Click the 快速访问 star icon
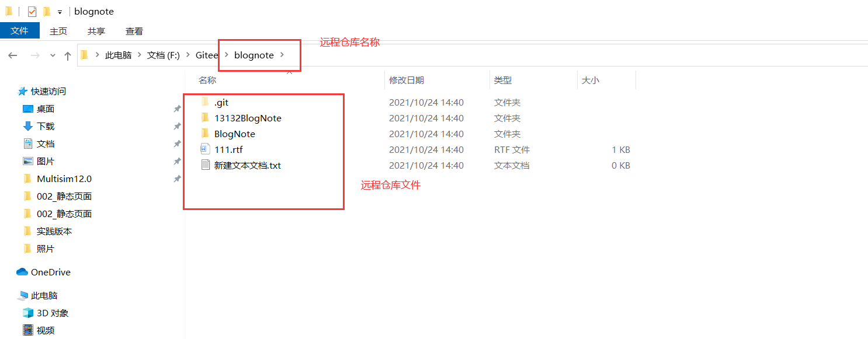Image resolution: width=868 pixels, height=339 pixels. [23, 91]
